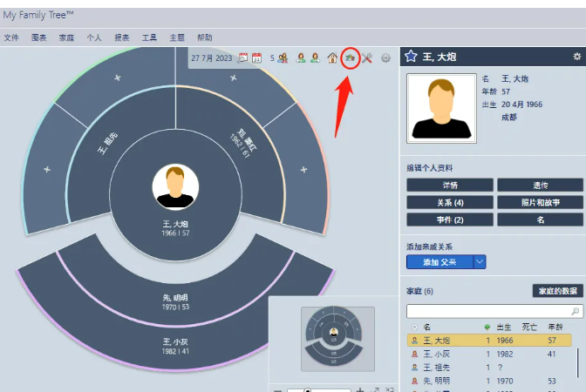The height and width of the screenshot is (392, 586).
Task: Click the calendar icon next to the date
Action: 243,58
